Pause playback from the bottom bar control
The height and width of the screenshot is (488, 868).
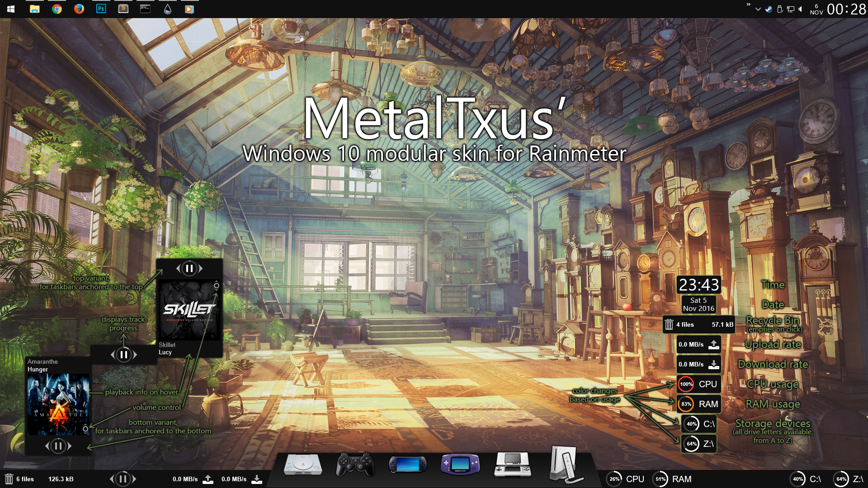tap(123, 479)
